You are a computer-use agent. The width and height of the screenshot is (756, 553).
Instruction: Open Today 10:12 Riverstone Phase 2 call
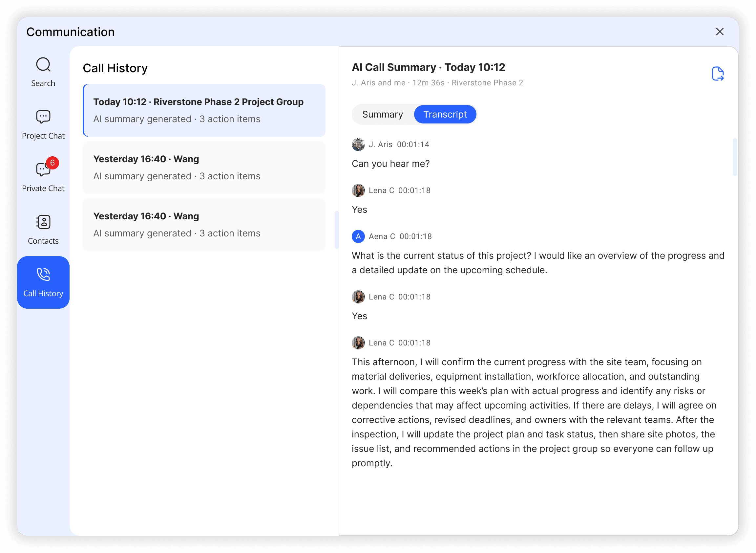(204, 110)
